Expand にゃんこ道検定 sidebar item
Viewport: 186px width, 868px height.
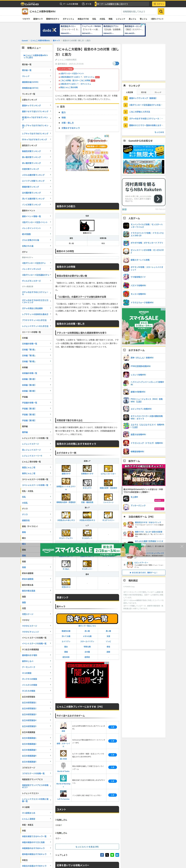pyautogui.click(x=37, y=819)
